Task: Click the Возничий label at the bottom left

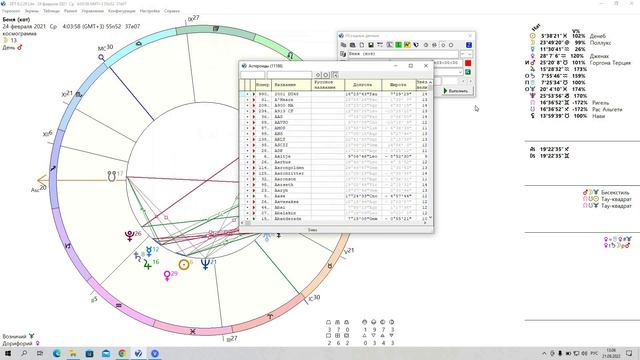Action: (x=14, y=336)
